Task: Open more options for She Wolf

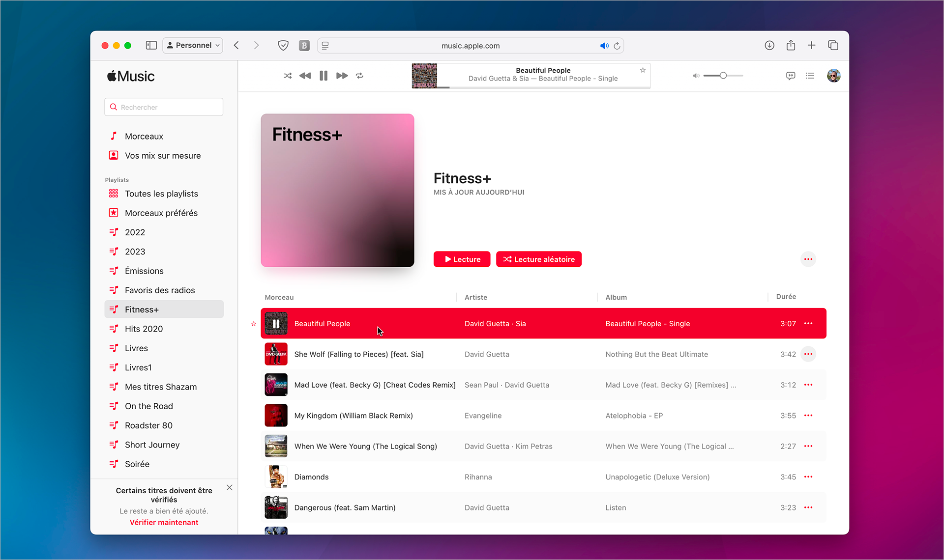Action: [x=808, y=354]
